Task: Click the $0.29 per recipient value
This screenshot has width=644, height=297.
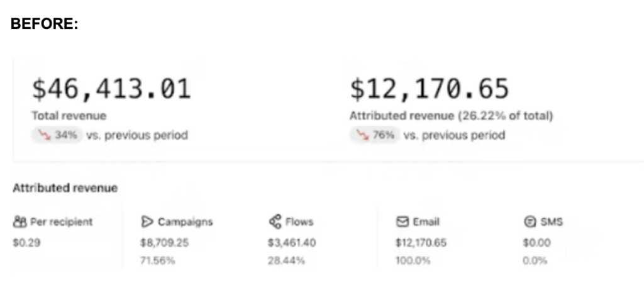Action: pyautogui.click(x=26, y=242)
